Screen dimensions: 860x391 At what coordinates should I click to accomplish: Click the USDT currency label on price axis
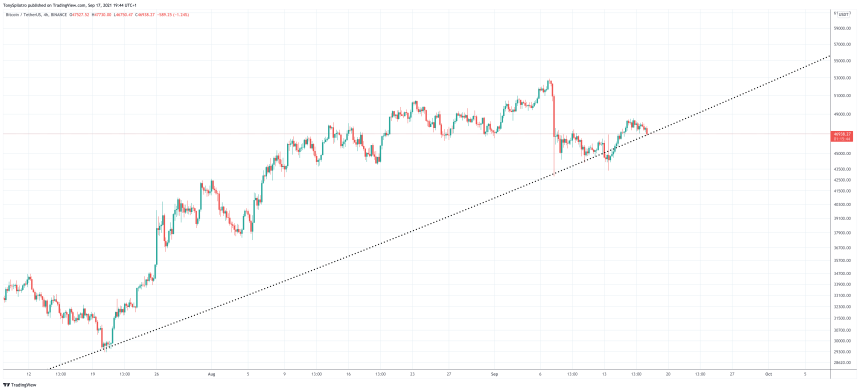click(844, 14)
